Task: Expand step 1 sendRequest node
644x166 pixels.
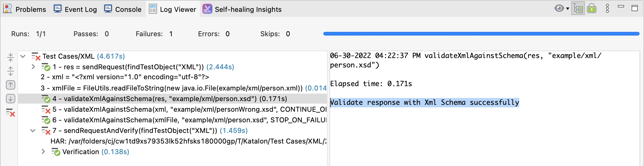Action: 33,67
